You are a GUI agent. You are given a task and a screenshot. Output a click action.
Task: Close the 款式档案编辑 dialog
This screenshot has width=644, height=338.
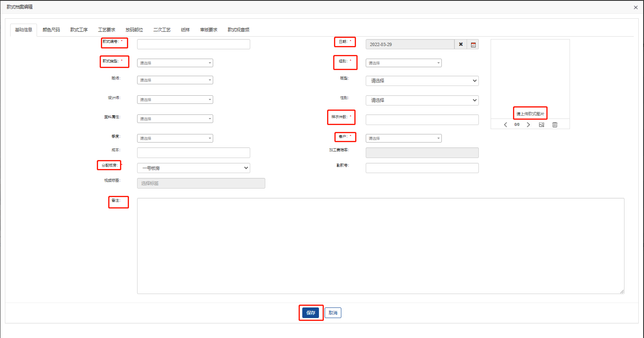click(x=635, y=7)
